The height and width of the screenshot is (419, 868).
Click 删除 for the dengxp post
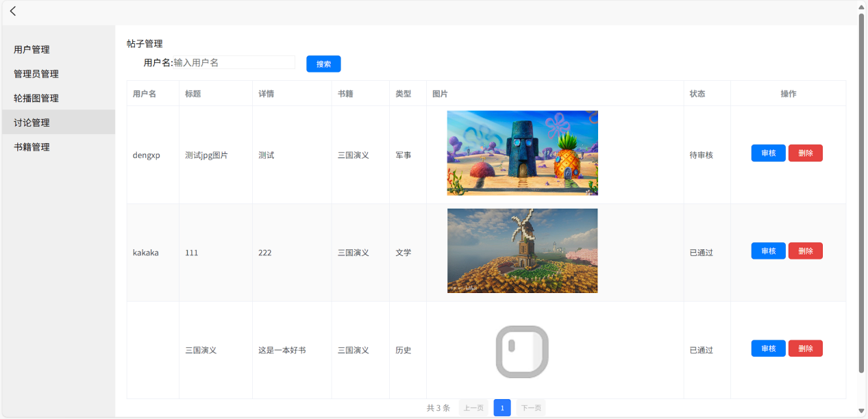point(805,153)
